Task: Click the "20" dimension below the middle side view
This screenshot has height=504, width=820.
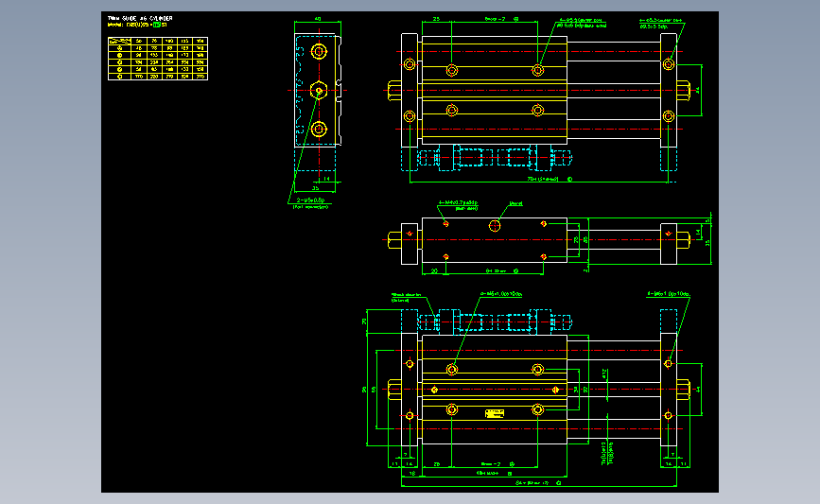Action: coord(434,270)
